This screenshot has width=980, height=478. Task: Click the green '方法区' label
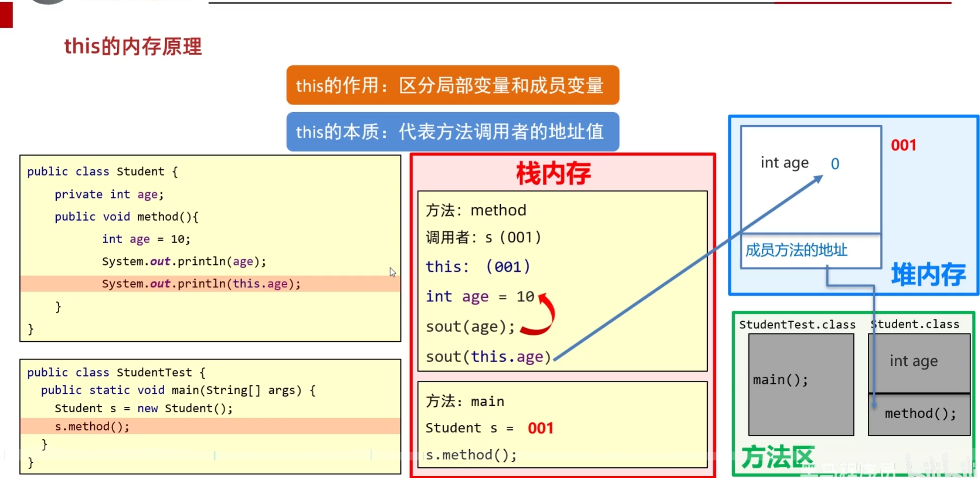(778, 457)
